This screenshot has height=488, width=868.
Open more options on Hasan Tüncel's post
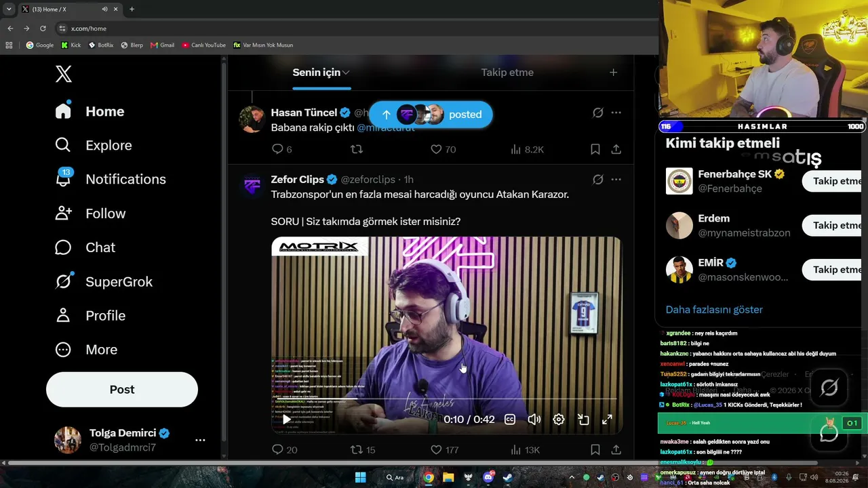(x=616, y=113)
